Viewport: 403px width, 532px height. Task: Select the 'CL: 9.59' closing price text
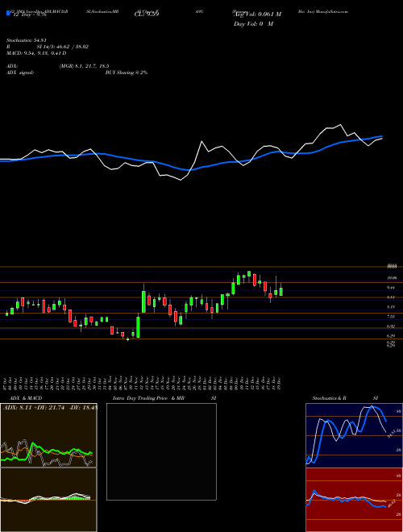click(147, 15)
